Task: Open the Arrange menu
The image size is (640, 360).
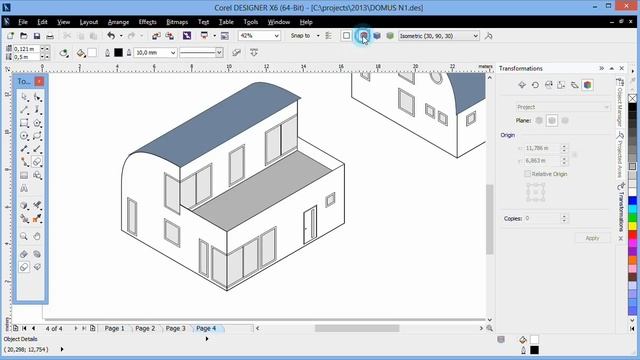Action: click(x=118, y=22)
